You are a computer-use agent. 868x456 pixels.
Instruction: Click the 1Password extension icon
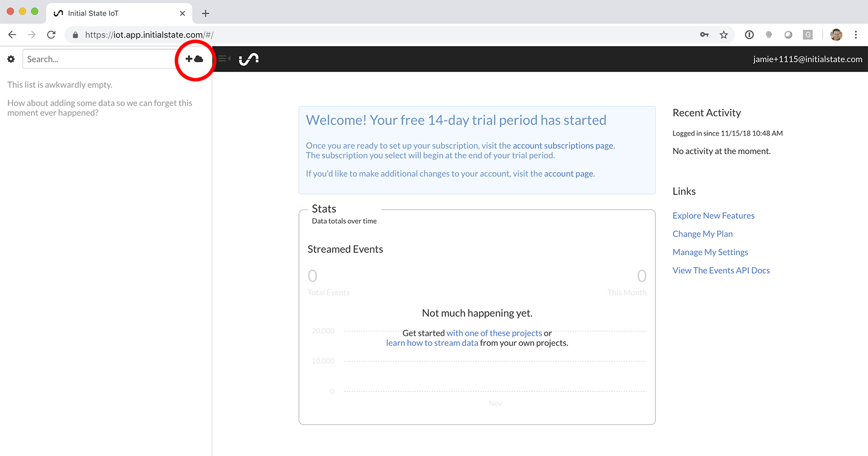[749, 35]
